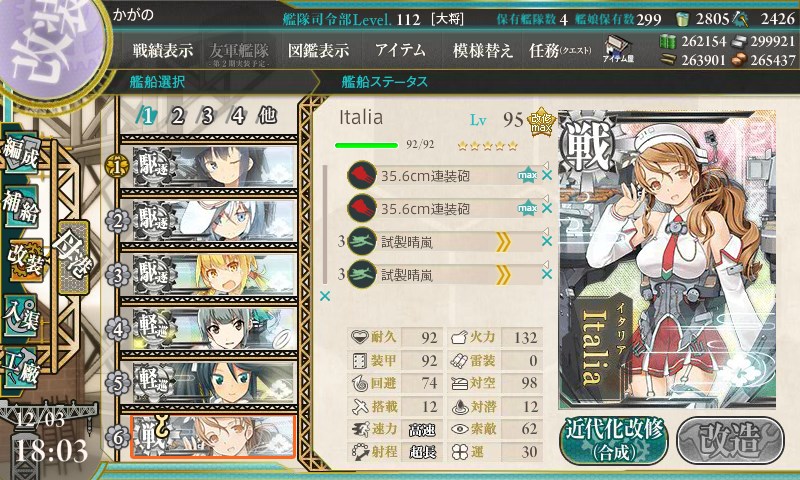Remove all equipment with left X mark

click(x=324, y=296)
